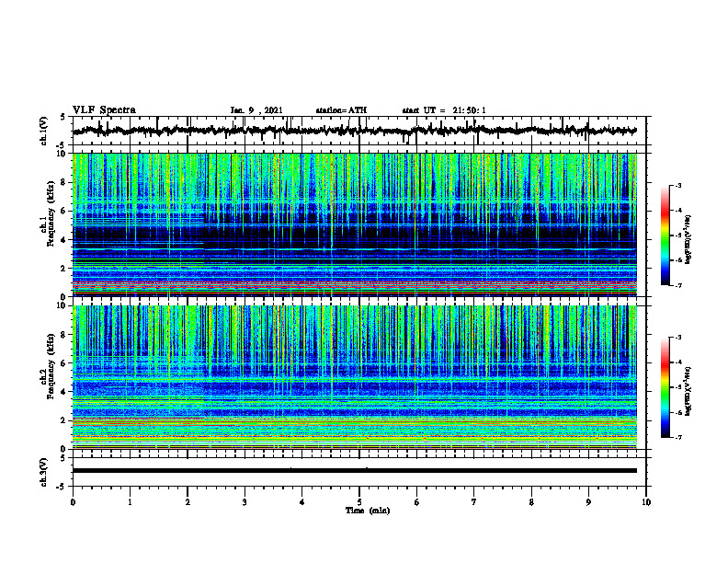Click the ch.1(V) waveform trace panel
728x563 pixels.
(359, 131)
